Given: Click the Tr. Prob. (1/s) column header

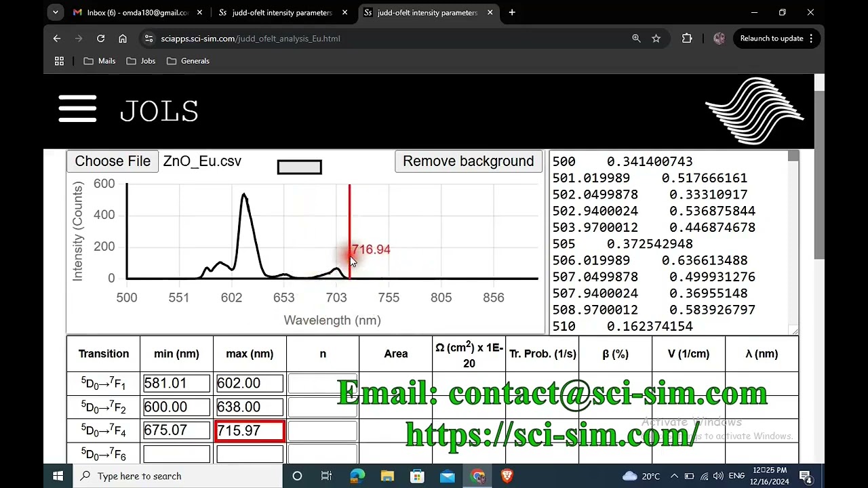Looking at the screenshot, I should click(542, 354).
